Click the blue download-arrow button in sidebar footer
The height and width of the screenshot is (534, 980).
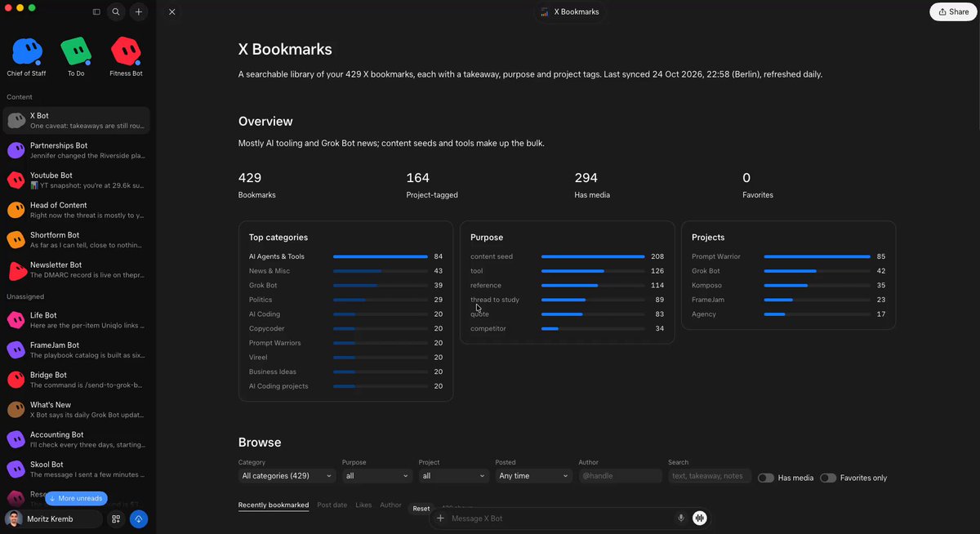point(139,518)
